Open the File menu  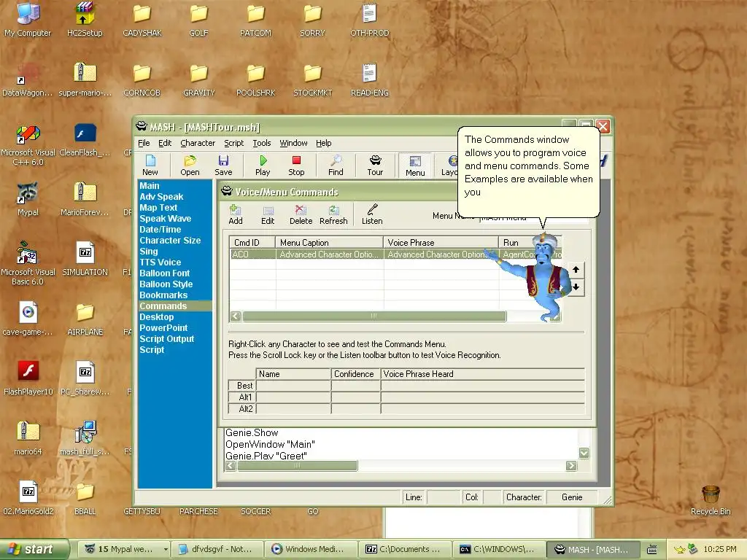pos(144,143)
